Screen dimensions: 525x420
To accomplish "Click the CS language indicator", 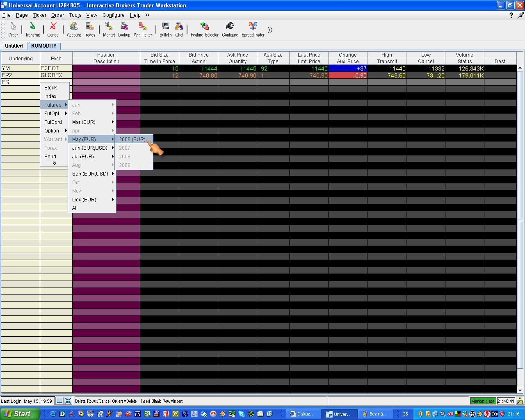I will click(405, 414).
